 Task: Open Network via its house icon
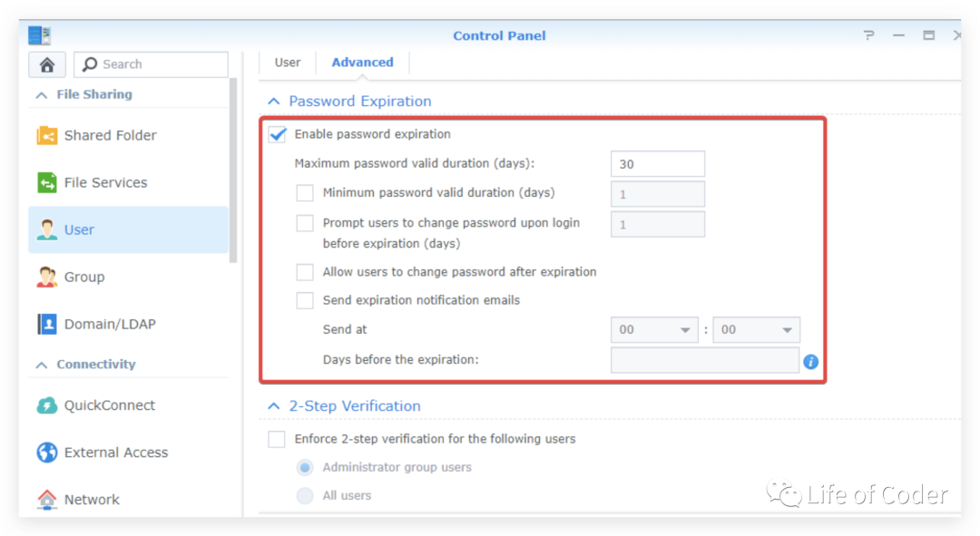47,499
